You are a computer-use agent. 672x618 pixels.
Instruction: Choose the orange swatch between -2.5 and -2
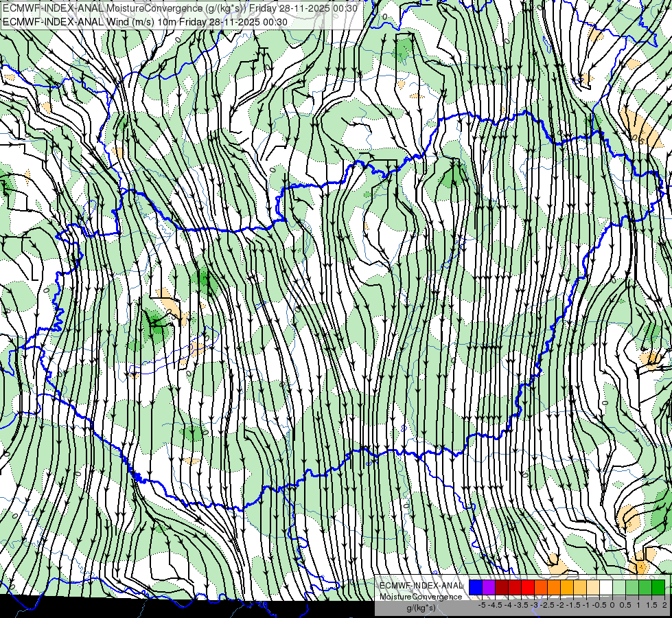(554, 587)
